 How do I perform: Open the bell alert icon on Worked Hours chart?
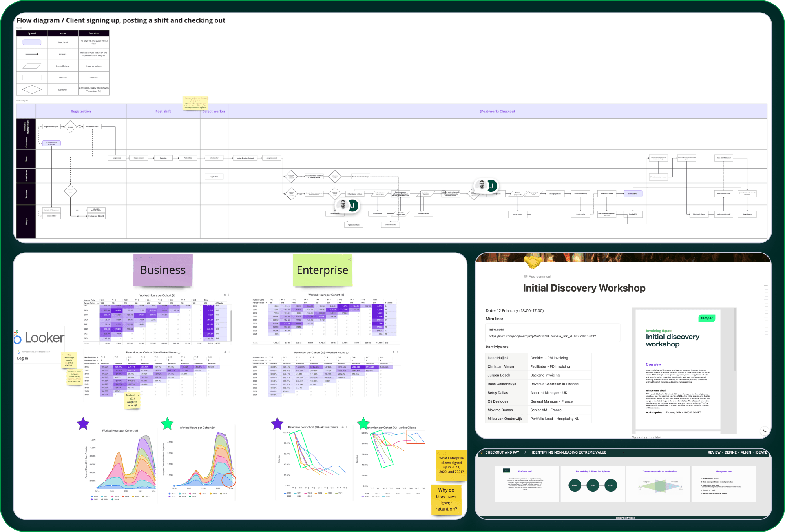225,295
